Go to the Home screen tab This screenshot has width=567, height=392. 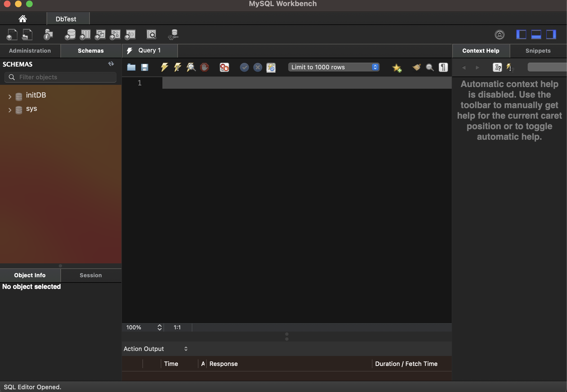(23, 19)
